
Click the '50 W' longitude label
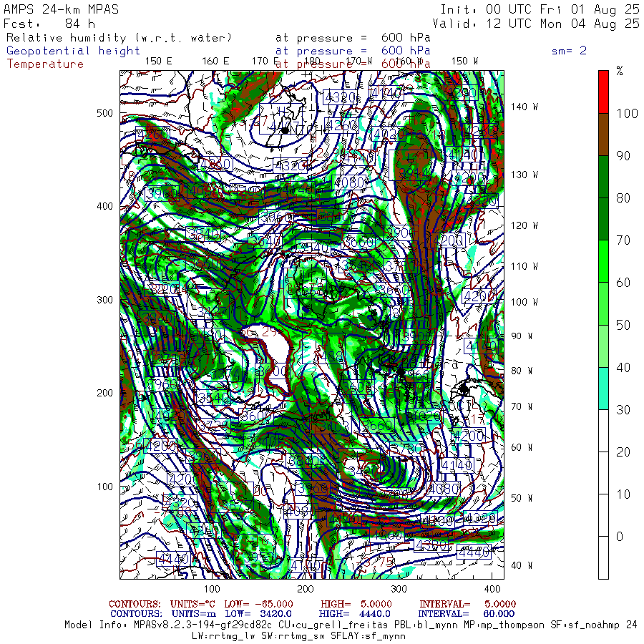pos(521,498)
